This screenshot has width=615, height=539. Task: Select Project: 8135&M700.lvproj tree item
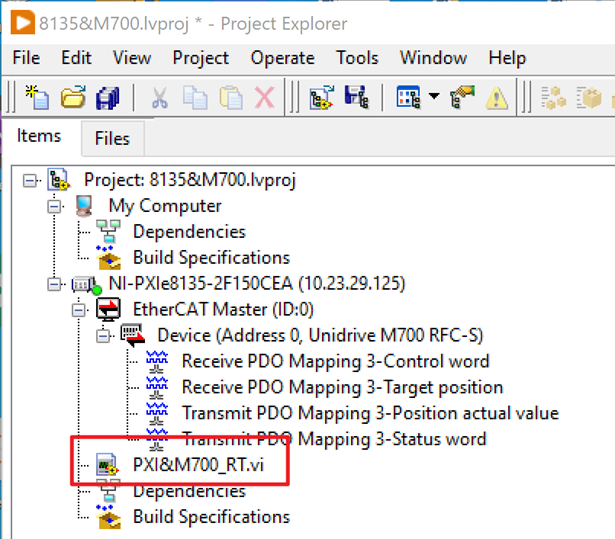tap(190, 180)
